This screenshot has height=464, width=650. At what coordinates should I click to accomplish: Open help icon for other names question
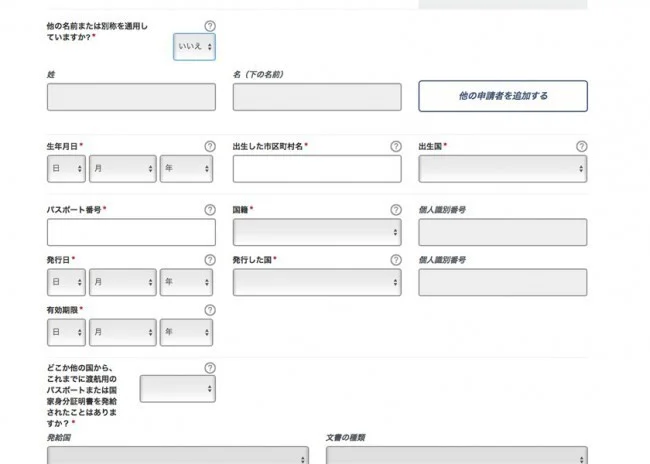(x=210, y=26)
